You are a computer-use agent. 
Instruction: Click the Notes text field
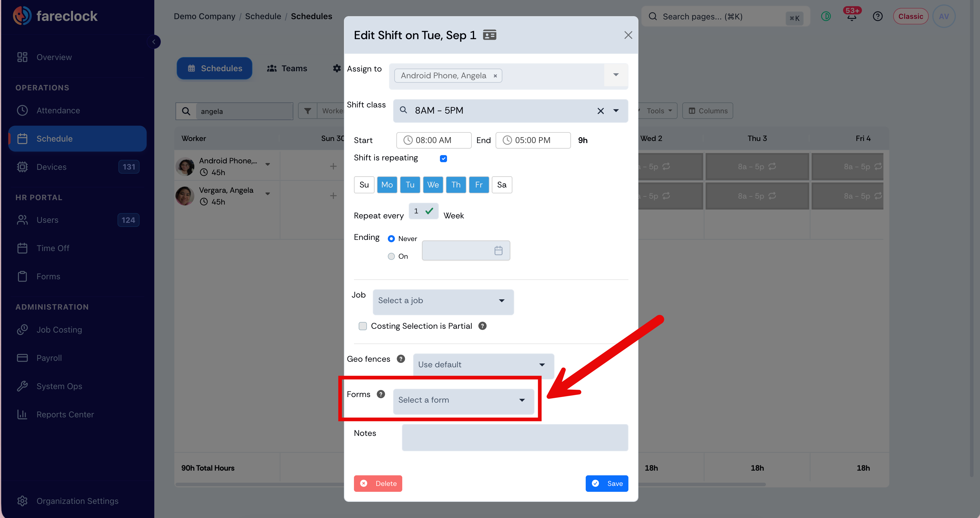point(515,437)
